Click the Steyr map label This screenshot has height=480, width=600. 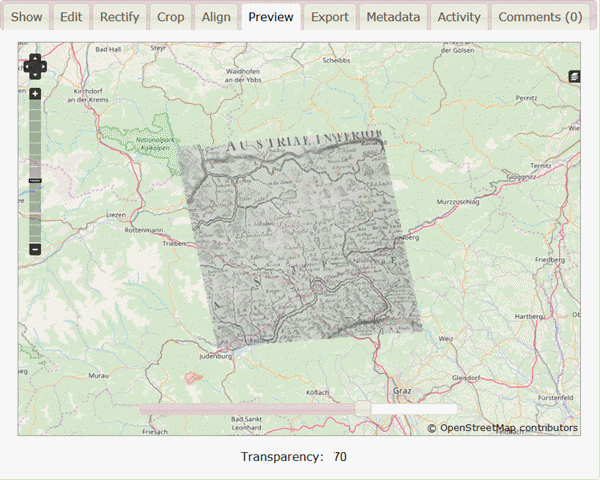coord(158,48)
